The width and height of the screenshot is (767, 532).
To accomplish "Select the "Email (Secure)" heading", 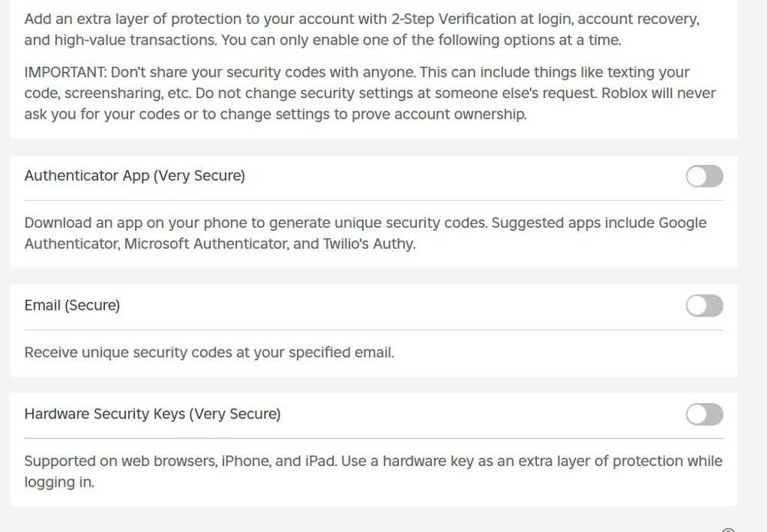I will [72, 306].
